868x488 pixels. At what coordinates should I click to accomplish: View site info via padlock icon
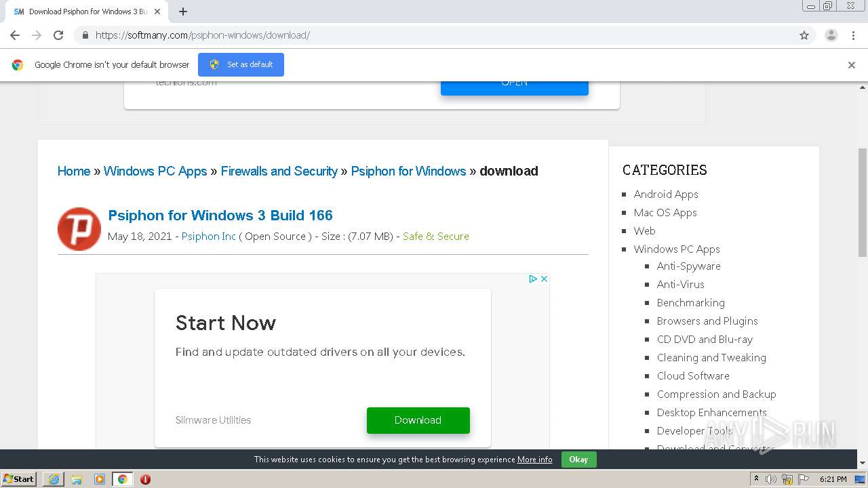click(85, 35)
